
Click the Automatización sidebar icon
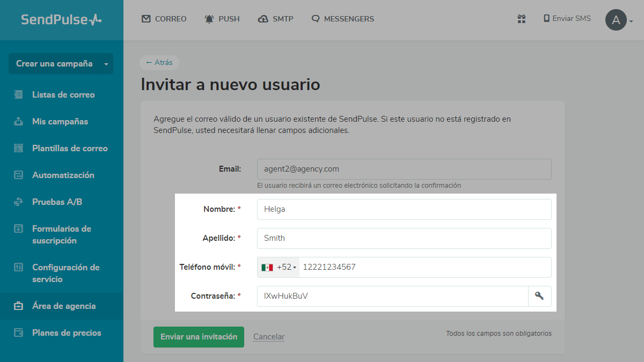tap(19, 175)
